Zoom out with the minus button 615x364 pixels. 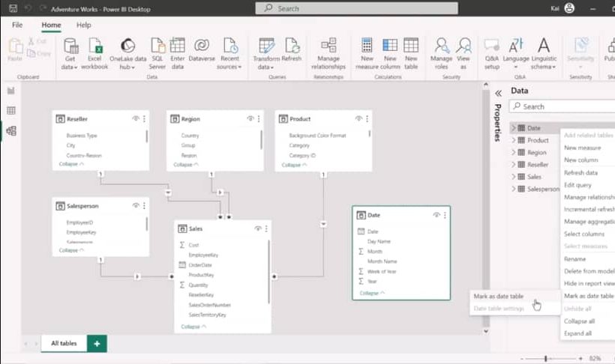521,359
